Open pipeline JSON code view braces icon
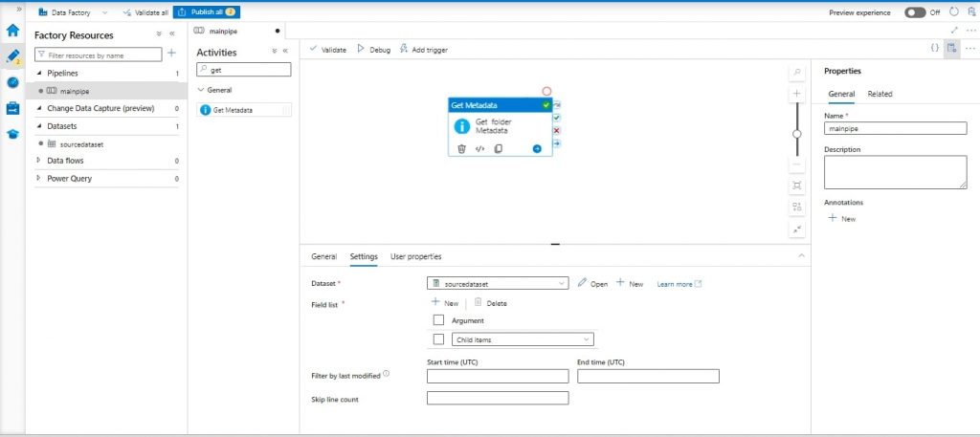Image resolution: width=980 pixels, height=437 pixels. 934,47
